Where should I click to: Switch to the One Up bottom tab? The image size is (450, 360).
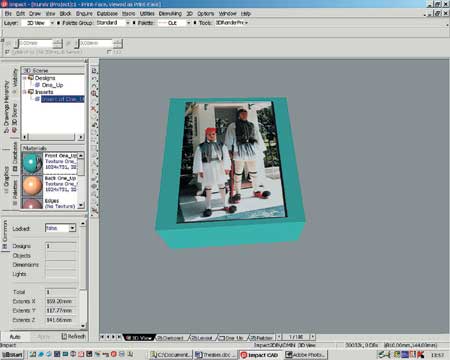point(232,338)
